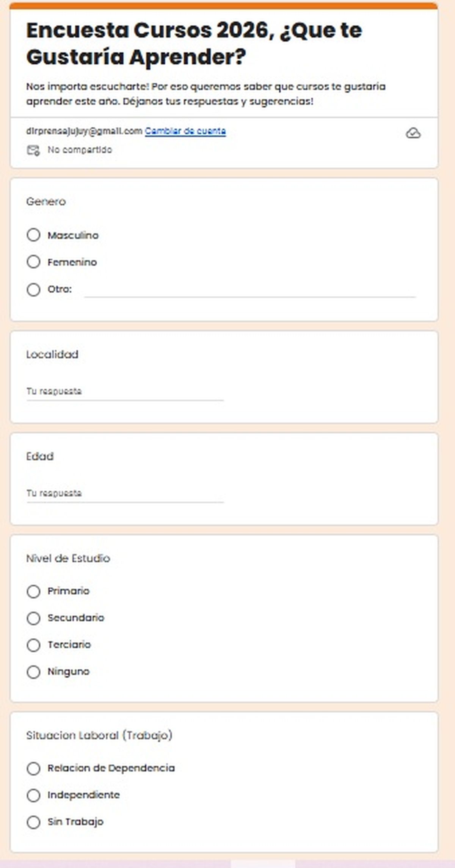Click the dirprensajujuy@gmail.com account email

[84, 131]
